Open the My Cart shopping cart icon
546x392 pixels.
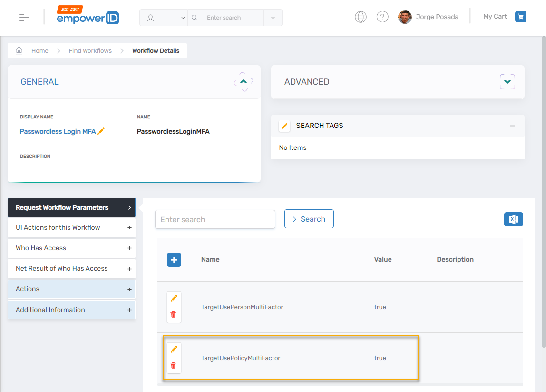tap(521, 17)
